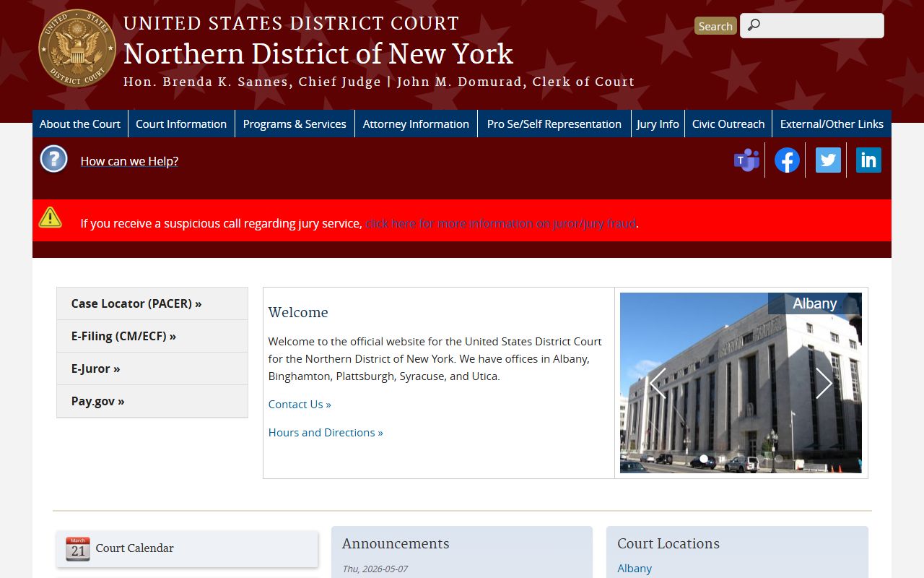Open the Attorney Information menu
The height and width of the screenshot is (578, 924).
pyautogui.click(x=416, y=124)
